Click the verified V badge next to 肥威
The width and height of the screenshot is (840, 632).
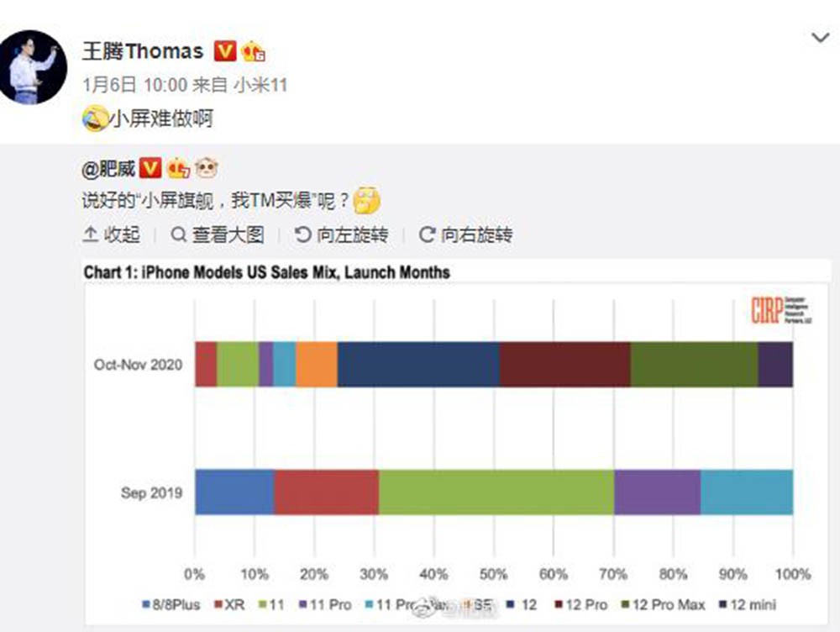pyautogui.click(x=150, y=168)
